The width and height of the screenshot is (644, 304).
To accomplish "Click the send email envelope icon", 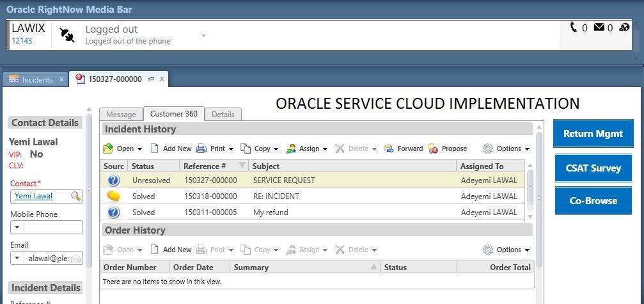I will (x=76, y=259).
